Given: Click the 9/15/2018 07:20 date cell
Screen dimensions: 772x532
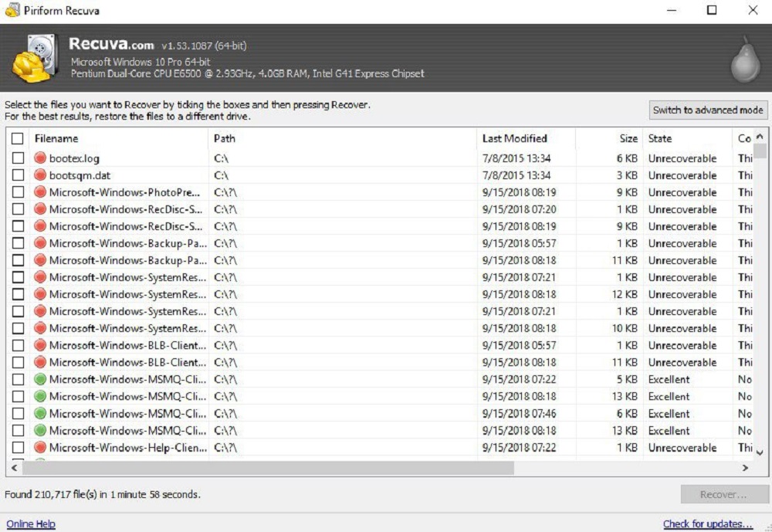Looking at the screenshot, I should (519, 209).
